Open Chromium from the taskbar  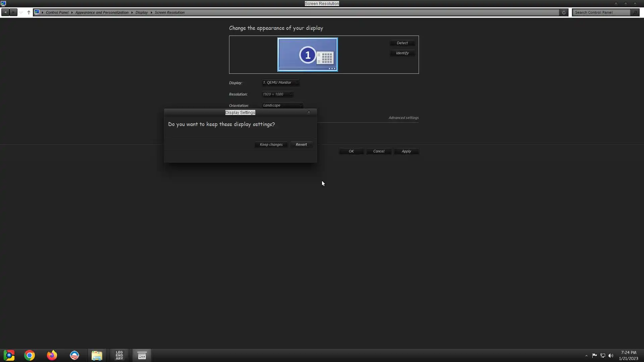pos(9,355)
